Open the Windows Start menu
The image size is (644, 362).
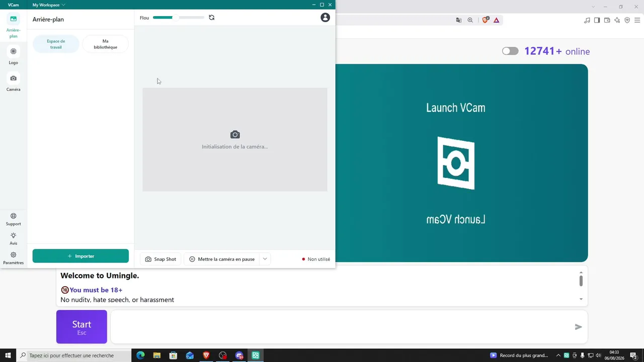point(8,355)
